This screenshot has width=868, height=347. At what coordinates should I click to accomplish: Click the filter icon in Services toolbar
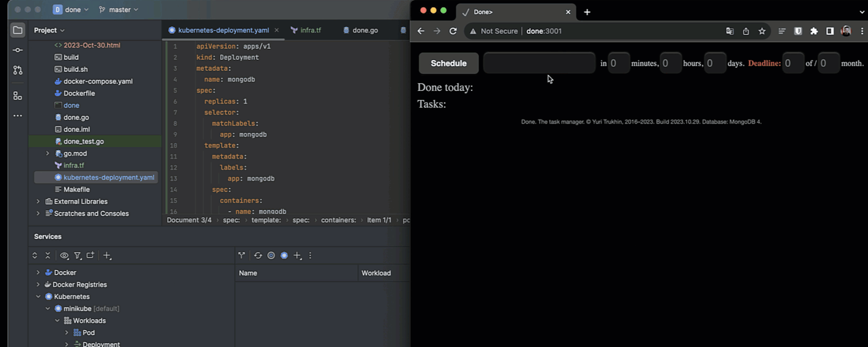click(x=77, y=255)
